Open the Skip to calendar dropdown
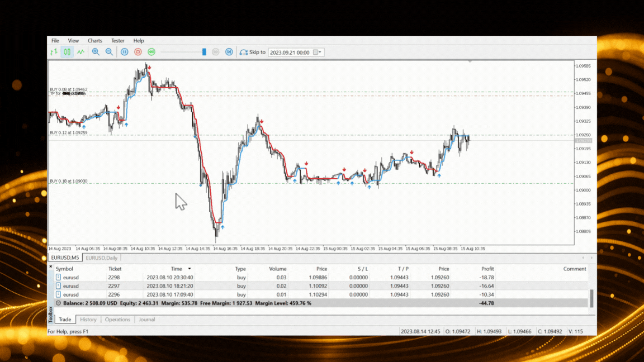The height and width of the screenshot is (362, 644). pos(318,53)
